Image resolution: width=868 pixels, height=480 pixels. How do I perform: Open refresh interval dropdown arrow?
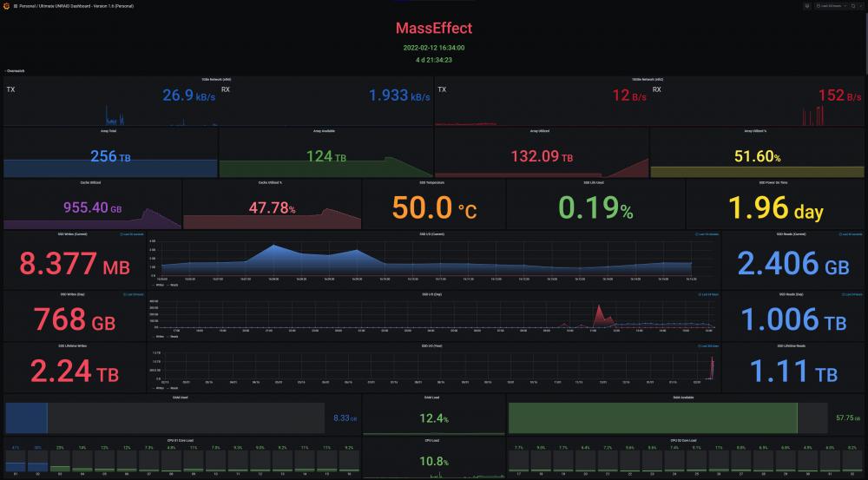click(x=861, y=6)
